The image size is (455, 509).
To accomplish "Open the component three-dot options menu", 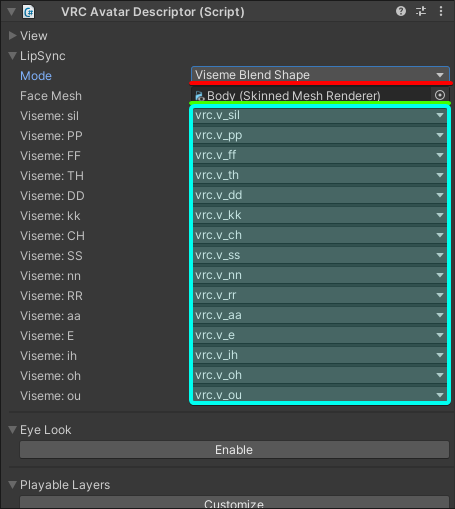I will point(441,11).
